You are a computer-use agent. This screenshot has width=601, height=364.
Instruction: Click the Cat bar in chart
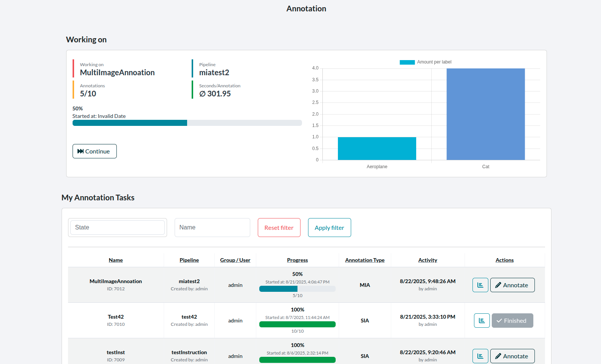485,114
